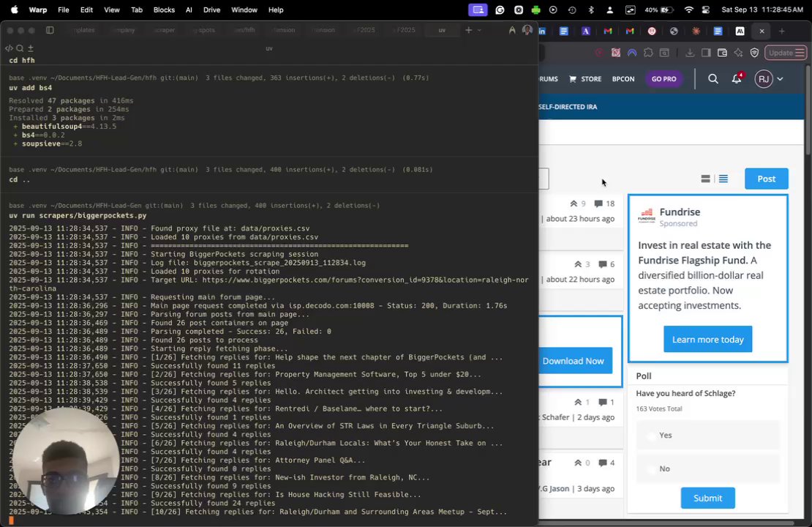
Task: Switch to the orange starburst browser tab
Action: click(696, 31)
